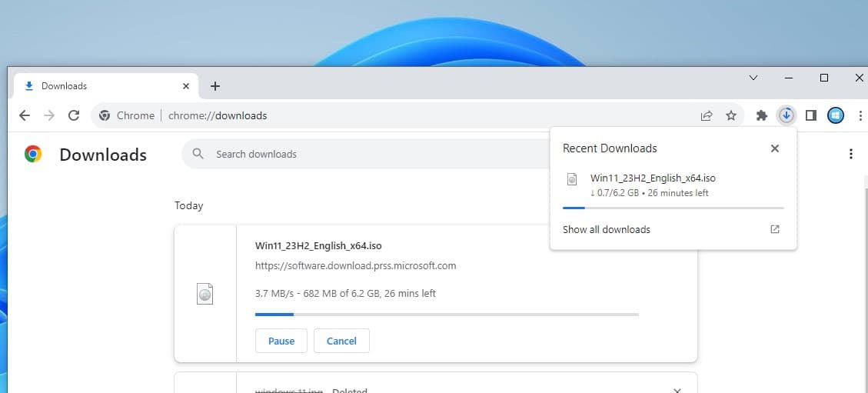868x393 pixels.
Task: Click the chrome://downloads address bar
Action: [x=384, y=115]
